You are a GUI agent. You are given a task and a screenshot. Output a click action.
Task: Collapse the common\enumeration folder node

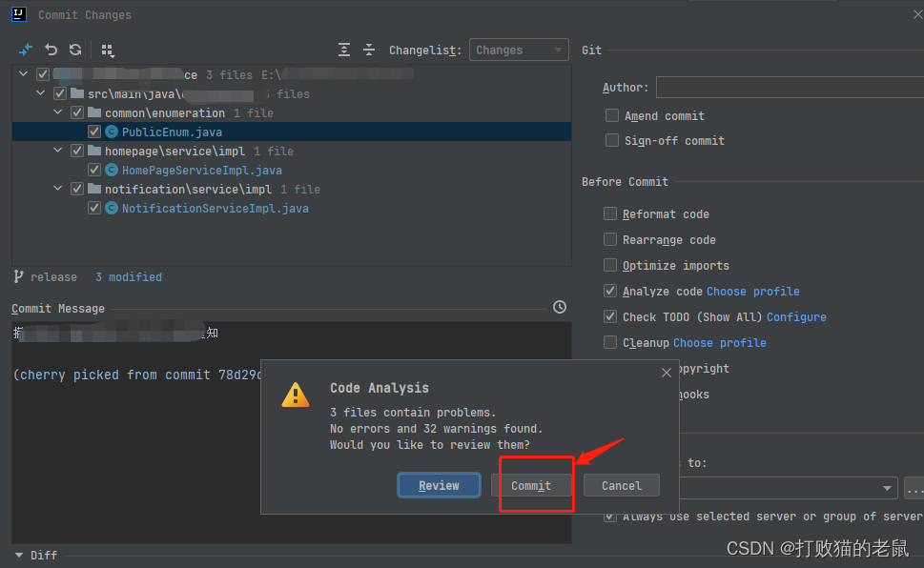pyautogui.click(x=57, y=112)
